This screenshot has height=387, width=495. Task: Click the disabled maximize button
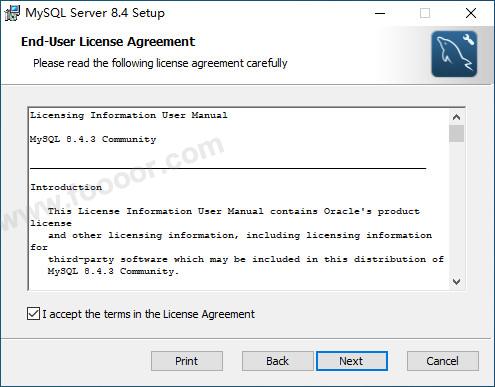pos(425,13)
